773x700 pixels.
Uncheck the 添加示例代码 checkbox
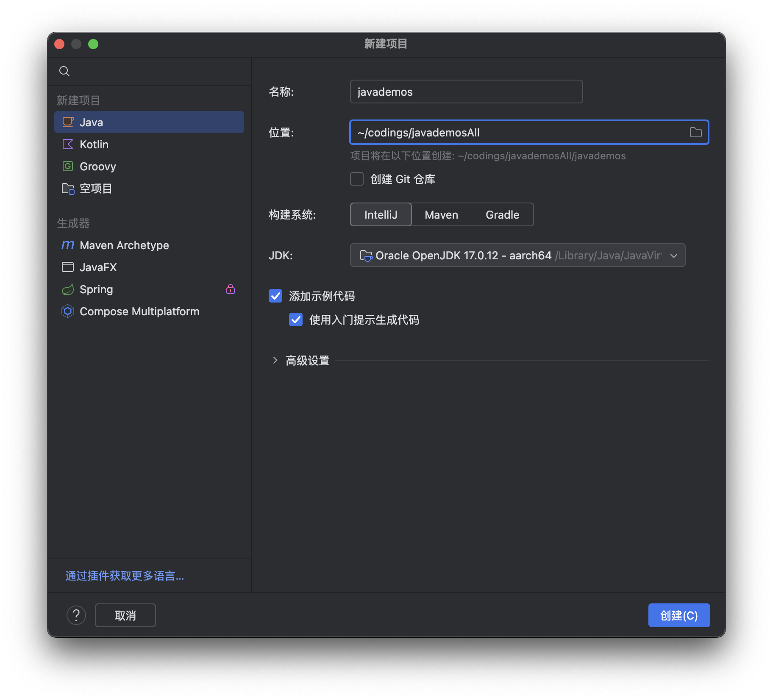coord(275,296)
